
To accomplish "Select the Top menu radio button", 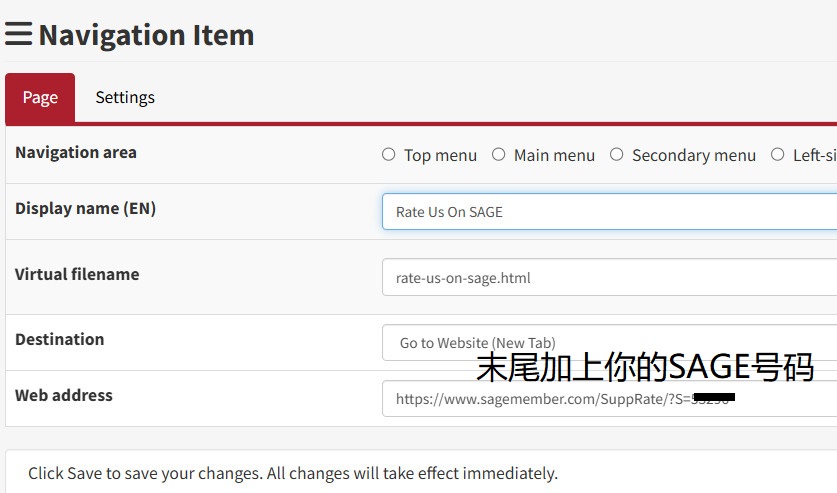I will point(389,155).
